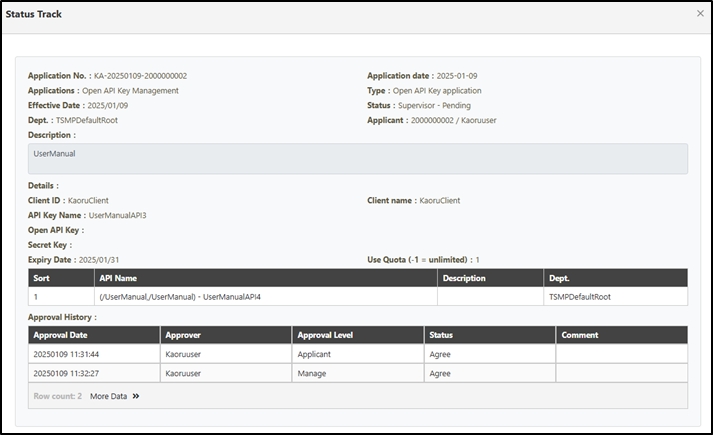Screen dimensions: 713x435
Task: Click the double chevron beside More Data
Action: pyautogui.click(x=136, y=396)
